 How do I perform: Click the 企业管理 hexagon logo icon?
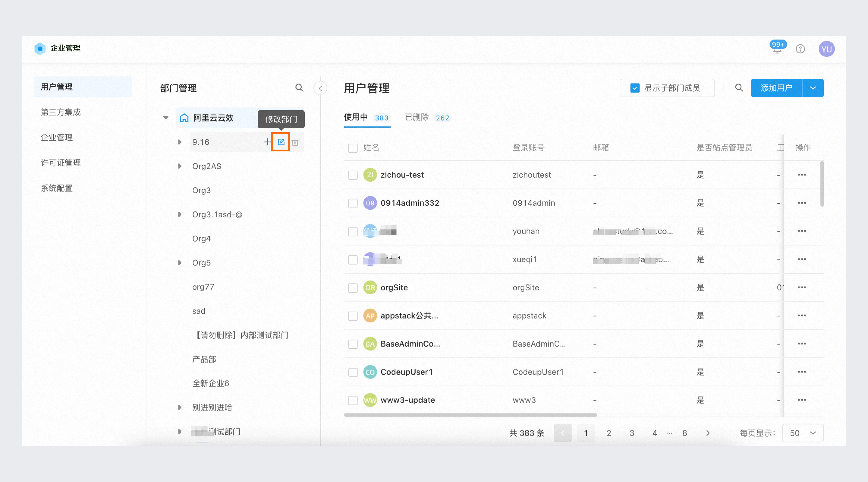click(x=40, y=49)
